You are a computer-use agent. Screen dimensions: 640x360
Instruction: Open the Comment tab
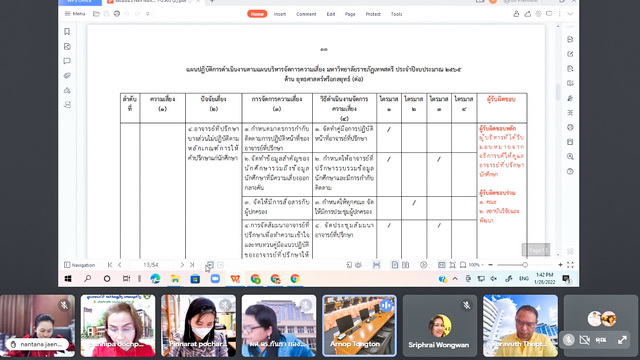[x=306, y=14]
